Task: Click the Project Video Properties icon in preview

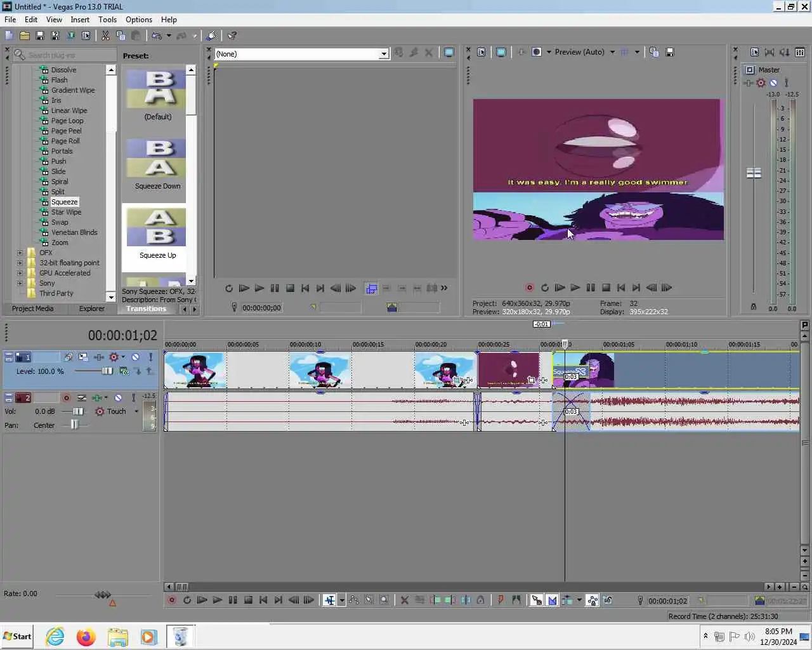Action: (481, 52)
